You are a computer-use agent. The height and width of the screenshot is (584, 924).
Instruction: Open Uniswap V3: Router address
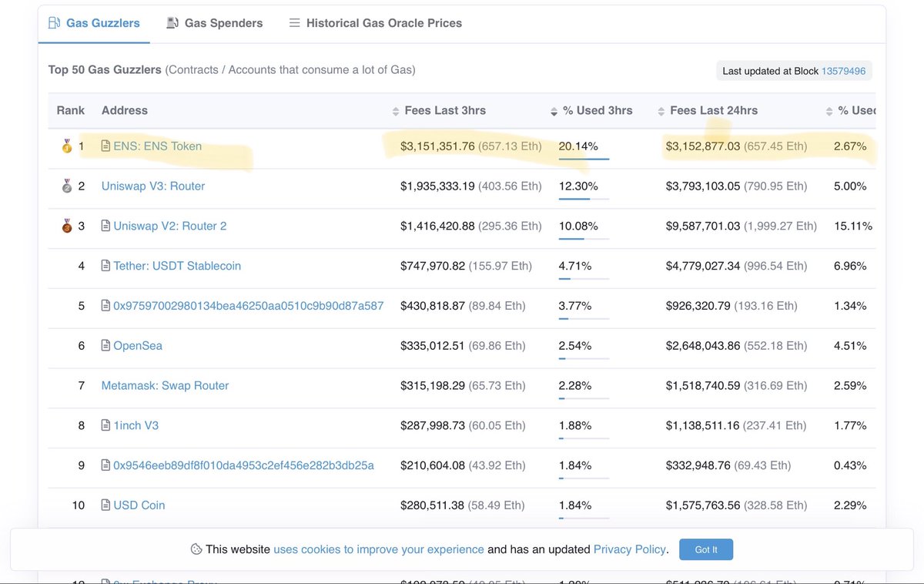(x=153, y=186)
